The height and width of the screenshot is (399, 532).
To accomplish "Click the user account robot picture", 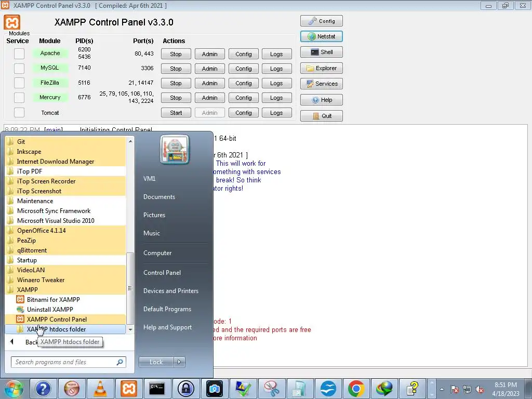I will pyautogui.click(x=175, y=149).
